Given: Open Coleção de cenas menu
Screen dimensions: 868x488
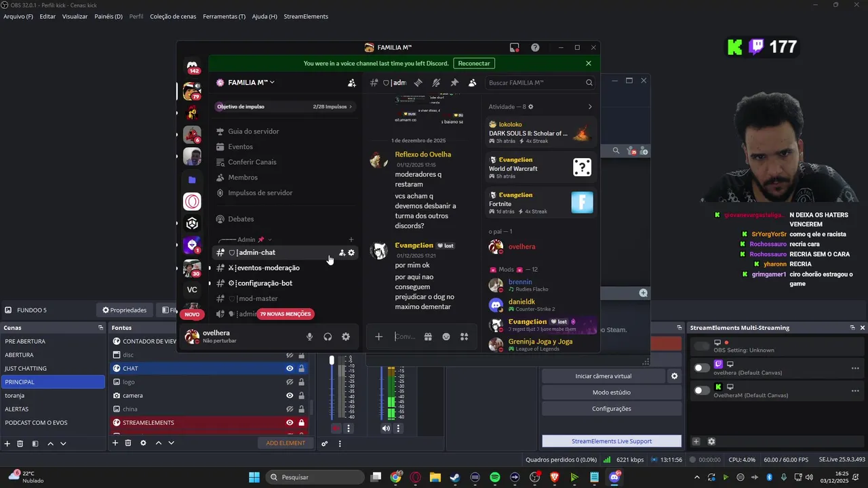Looking at the screenshot, I should [x=173, y=16].
